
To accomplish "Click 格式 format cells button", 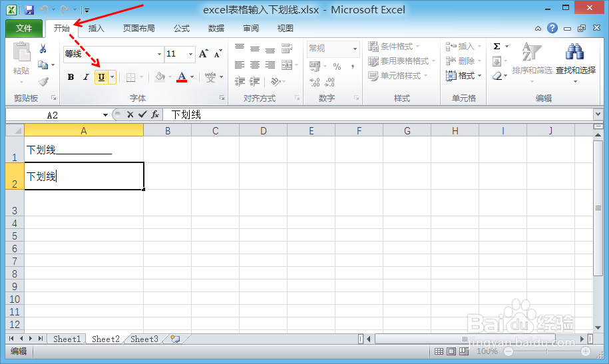I will coord(463,76).
